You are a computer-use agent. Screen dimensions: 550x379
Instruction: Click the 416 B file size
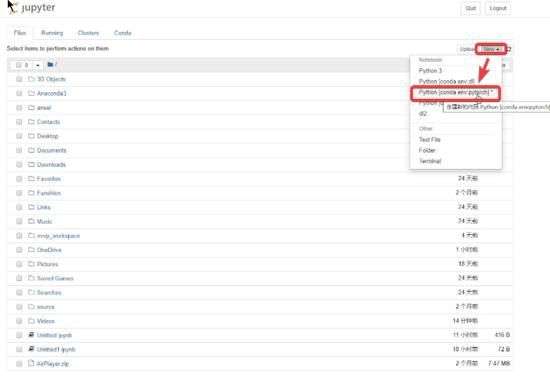(x=502, y=335)
